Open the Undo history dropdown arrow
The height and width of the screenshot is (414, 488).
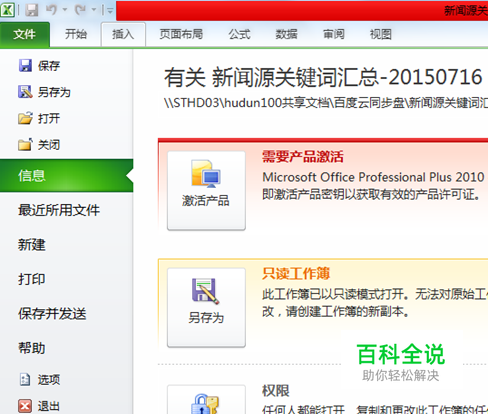65,10
